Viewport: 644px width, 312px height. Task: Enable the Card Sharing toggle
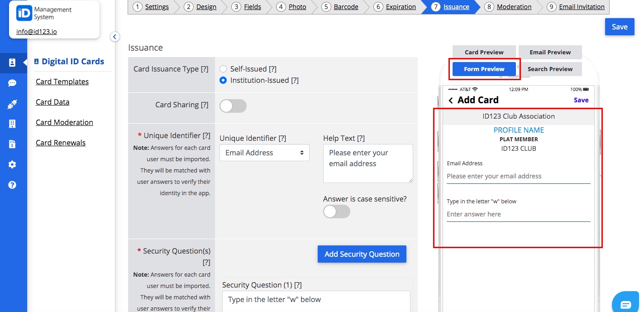point(233,106)
